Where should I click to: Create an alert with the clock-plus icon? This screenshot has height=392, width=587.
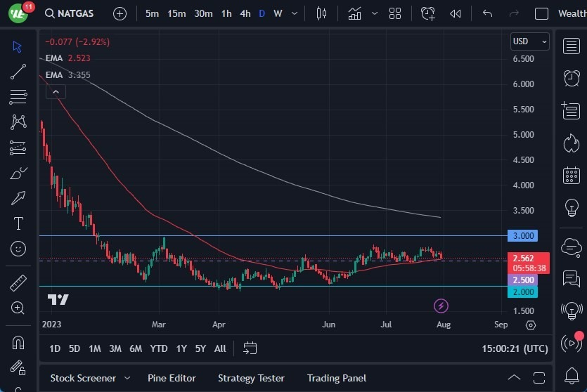tap(428, 14)
